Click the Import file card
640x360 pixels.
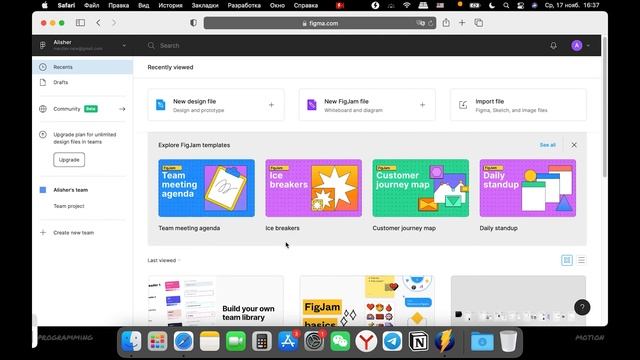[518, 105]
